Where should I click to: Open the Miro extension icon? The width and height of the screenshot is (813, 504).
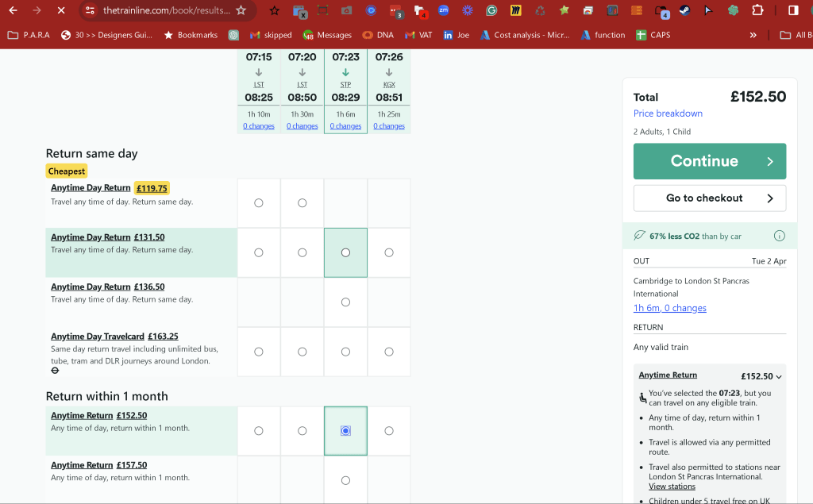[x=516, y=10]
